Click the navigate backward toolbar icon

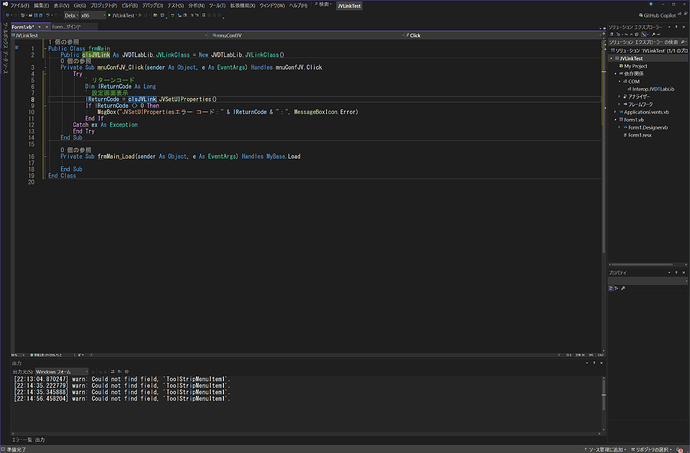tap(7, 15)
